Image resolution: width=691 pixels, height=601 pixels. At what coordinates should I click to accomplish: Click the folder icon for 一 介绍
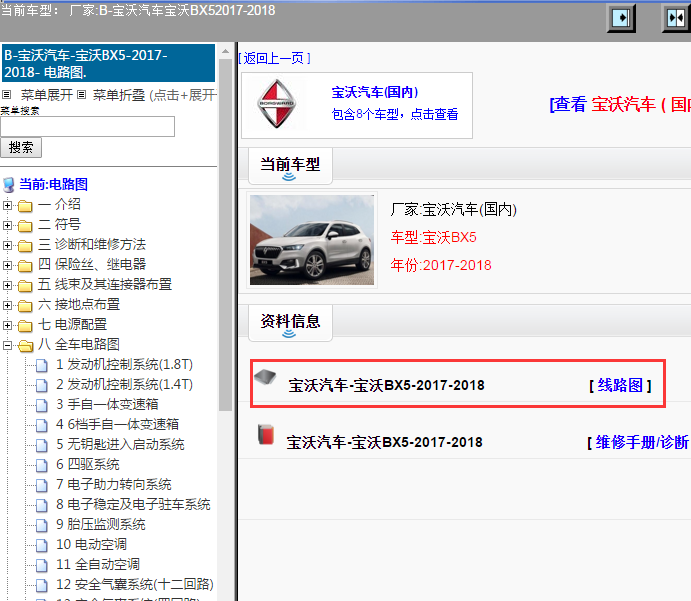pyautogui.click(x=25, y=206)
